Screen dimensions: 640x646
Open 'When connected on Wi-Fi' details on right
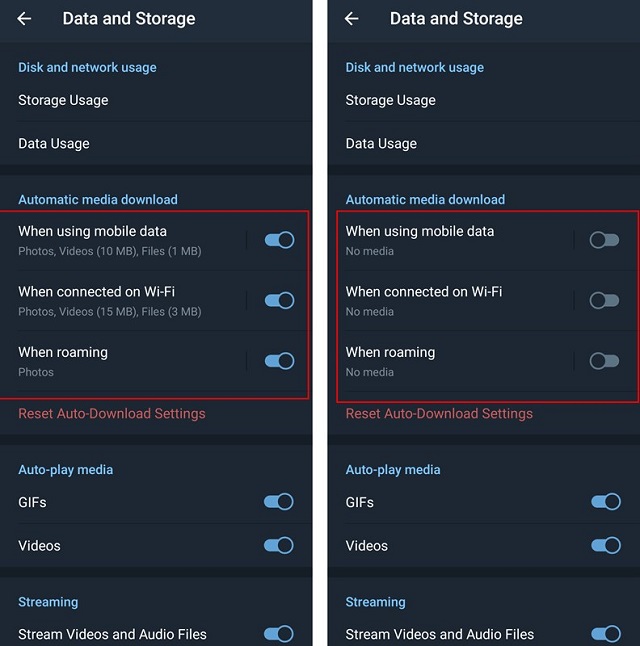click(450, 301)
